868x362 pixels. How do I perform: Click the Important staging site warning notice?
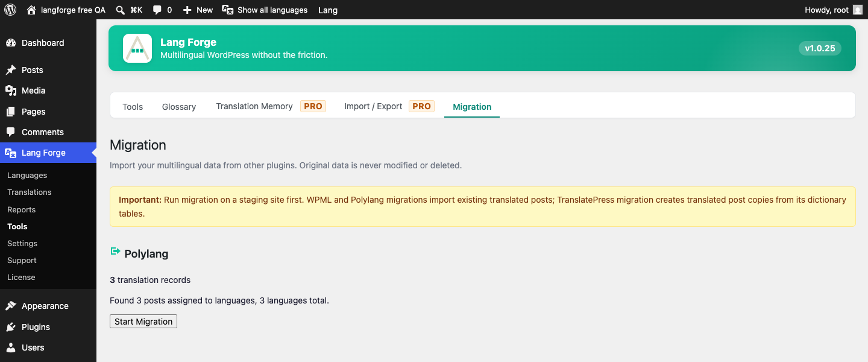click(483, 206)
